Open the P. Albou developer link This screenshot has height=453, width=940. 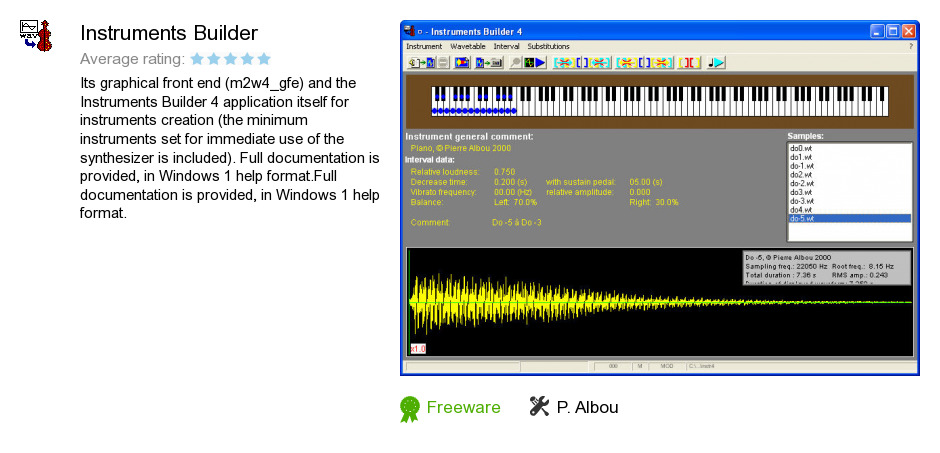click(588, 407)
